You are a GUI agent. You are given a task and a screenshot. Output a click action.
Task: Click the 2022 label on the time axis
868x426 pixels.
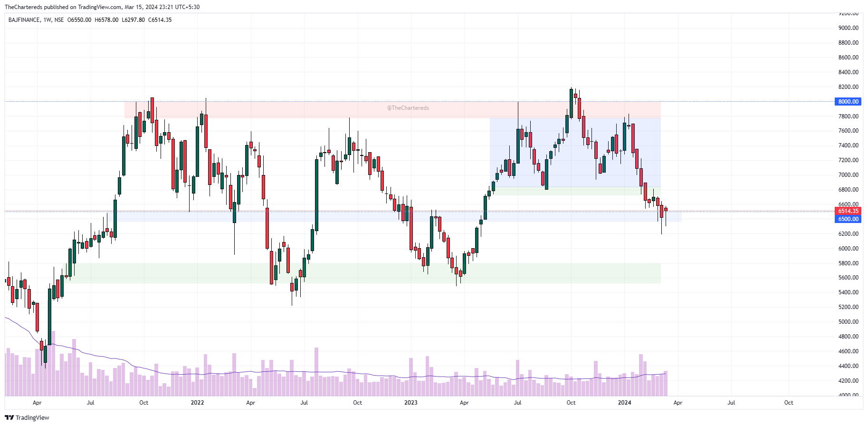(197, 403)
